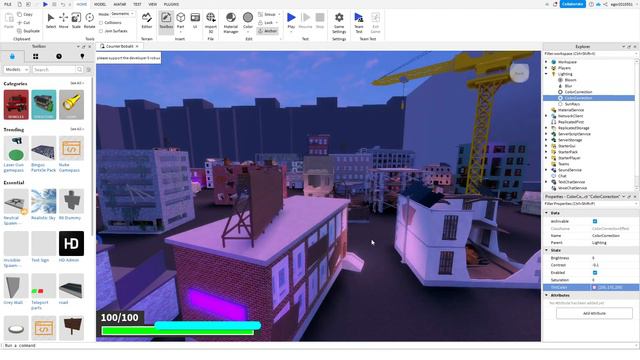Open the Lock dropdown in Edit

coord(268,23)
